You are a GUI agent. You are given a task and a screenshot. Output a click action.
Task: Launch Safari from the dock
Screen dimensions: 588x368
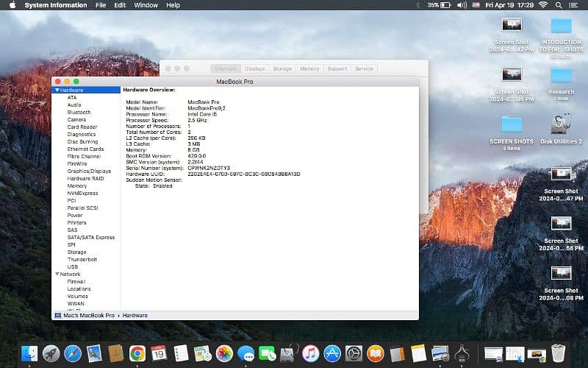click(x=73, y=353)
